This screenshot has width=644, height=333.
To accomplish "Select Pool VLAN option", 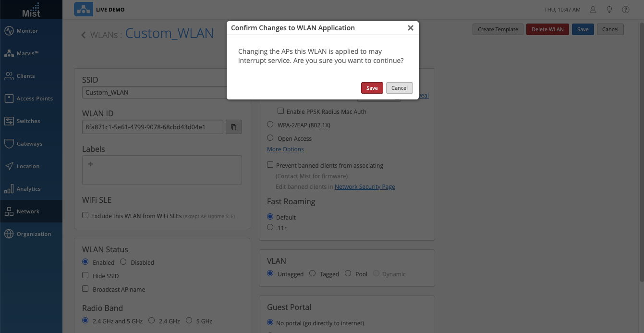I will coord(348,273).
